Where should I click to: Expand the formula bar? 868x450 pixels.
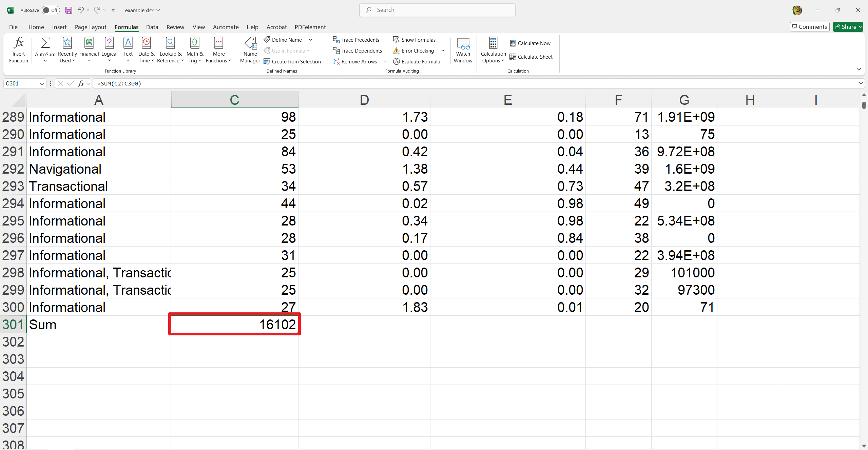tap(861, 83)
